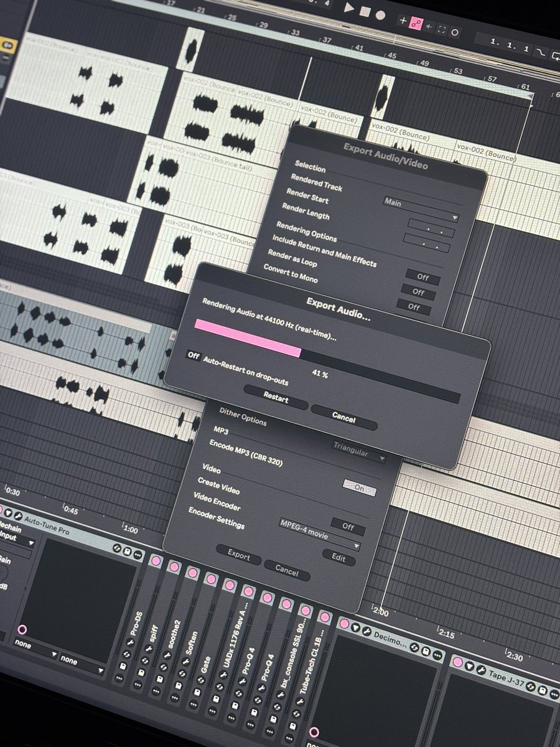Image resolution: width=560 pixels, height=747 pixels.
Task: Click Restart in Export Audio progress dialog
Action: [x=276, y=398]
